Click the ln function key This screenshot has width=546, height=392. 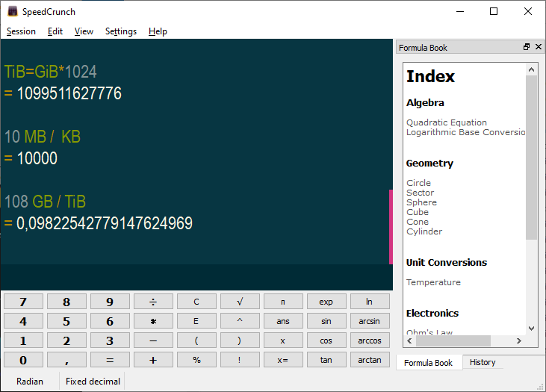[370, 302]
